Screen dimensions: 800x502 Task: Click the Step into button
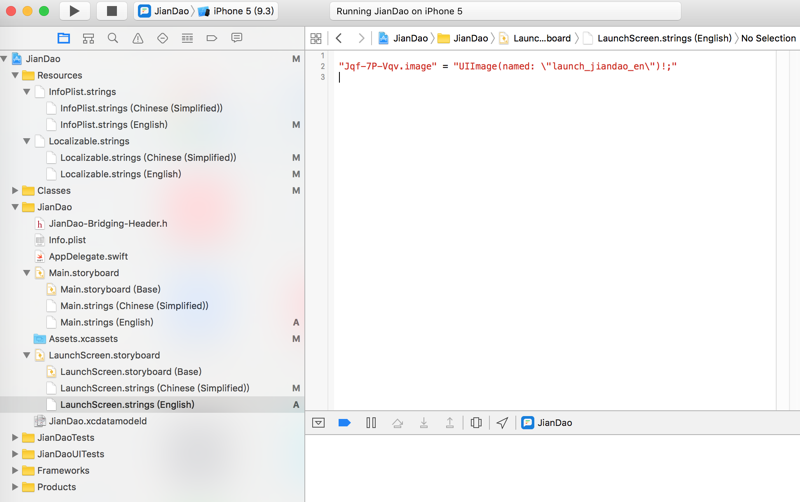click(423, 423)
